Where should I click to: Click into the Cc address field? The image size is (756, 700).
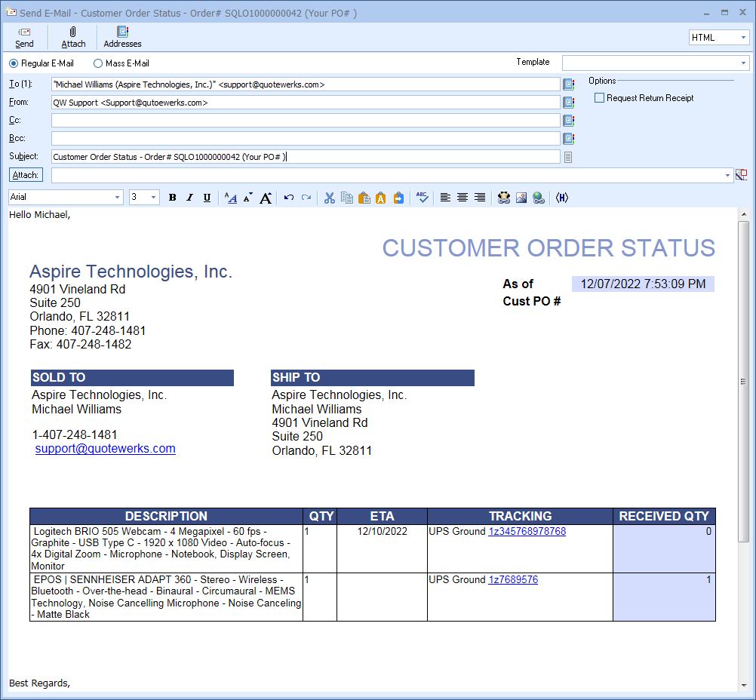306,121
